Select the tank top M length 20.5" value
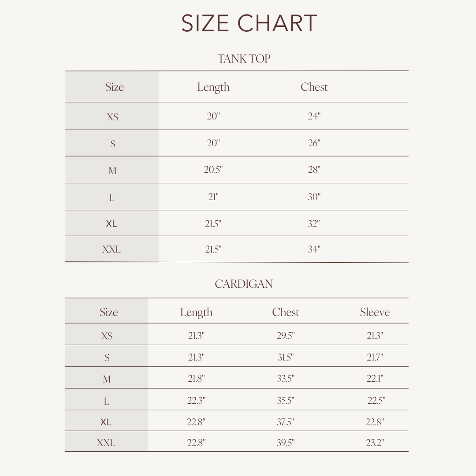The height and width of the screenshot is (476, 476). 213,170
